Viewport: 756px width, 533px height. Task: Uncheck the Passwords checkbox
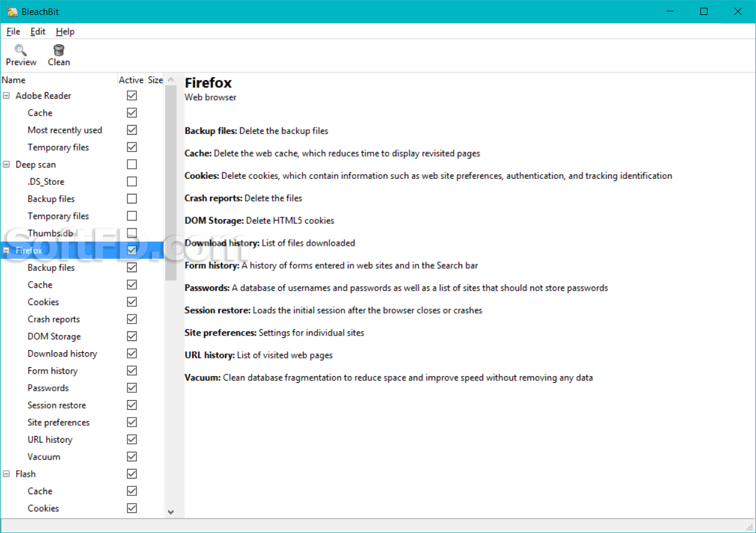(x=132, y=388)
